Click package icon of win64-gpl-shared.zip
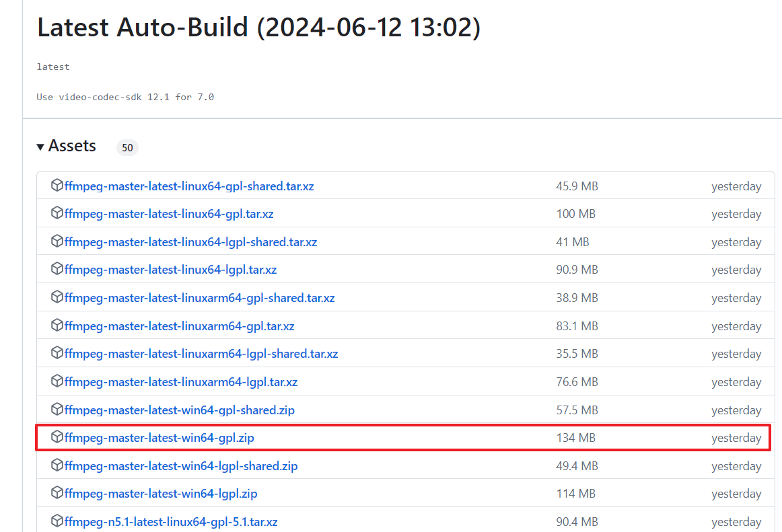Viewport: 782px width, 532px height. (x=57, y=409)
